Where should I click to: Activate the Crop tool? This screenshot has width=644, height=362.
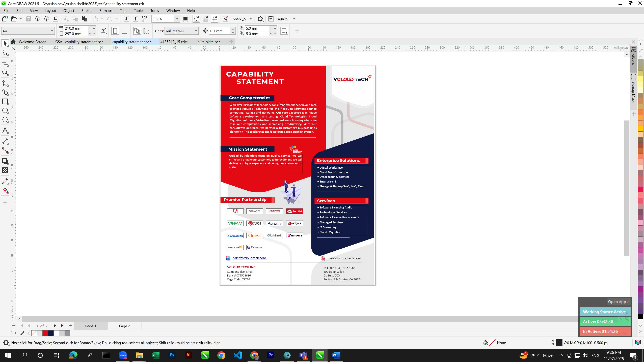tap(5, 63)
